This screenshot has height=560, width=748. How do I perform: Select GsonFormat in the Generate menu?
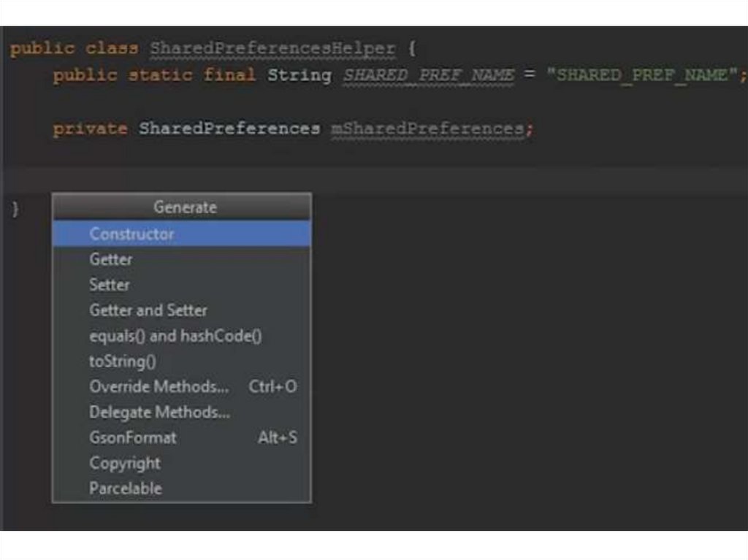click(133, 438)
